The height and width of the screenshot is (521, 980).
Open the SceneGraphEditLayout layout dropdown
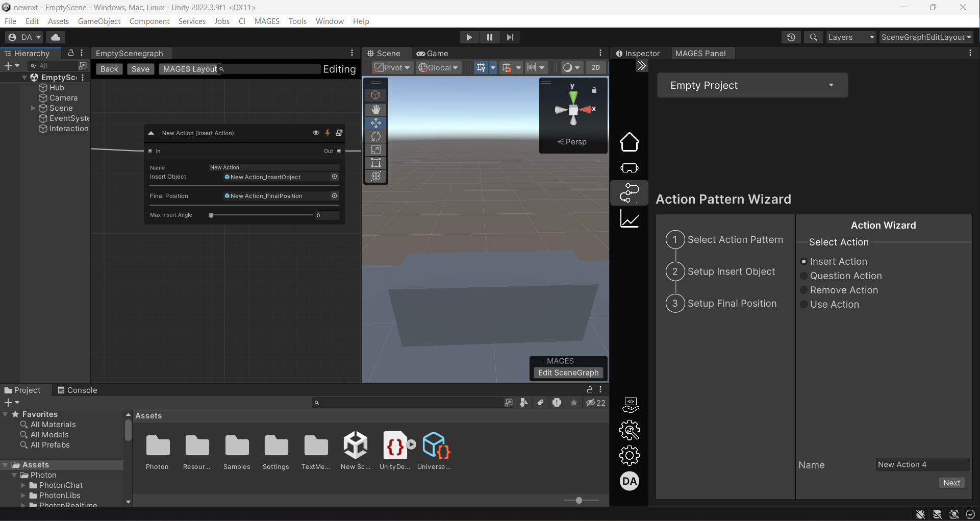tap(926, 37)
